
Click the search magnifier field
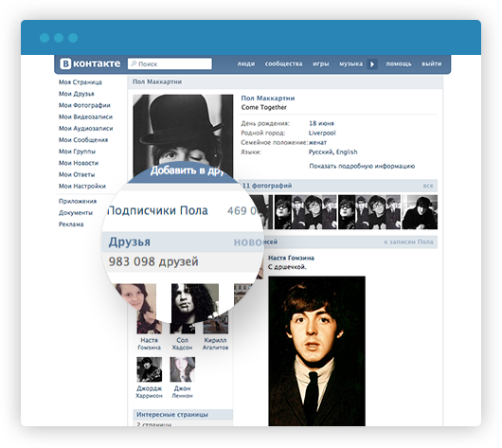170,63
